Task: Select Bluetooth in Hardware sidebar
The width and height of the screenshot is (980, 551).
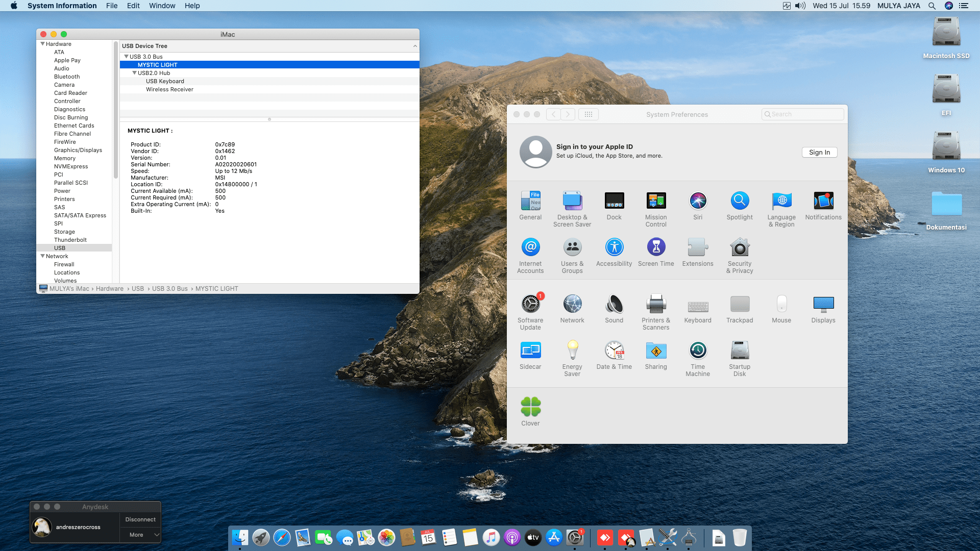Action: pyautogui.click(x=66, y=77)
